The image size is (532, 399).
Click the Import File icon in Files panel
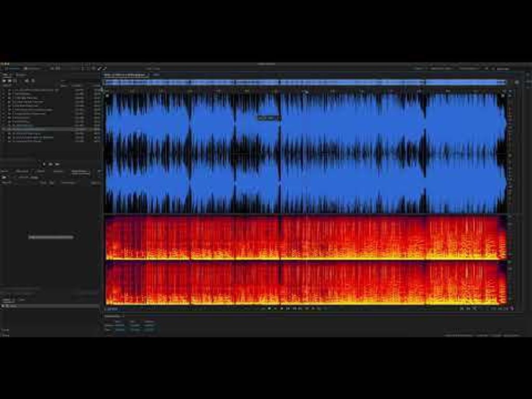10,81
